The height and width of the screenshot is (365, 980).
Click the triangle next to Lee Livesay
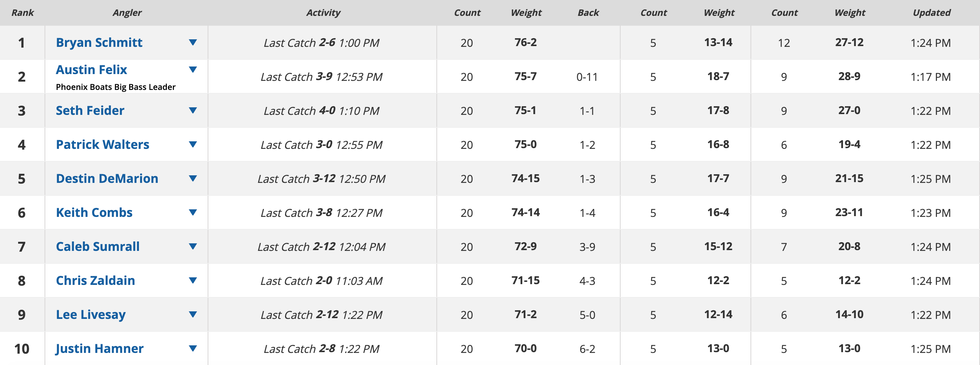(x=193, y=314)
